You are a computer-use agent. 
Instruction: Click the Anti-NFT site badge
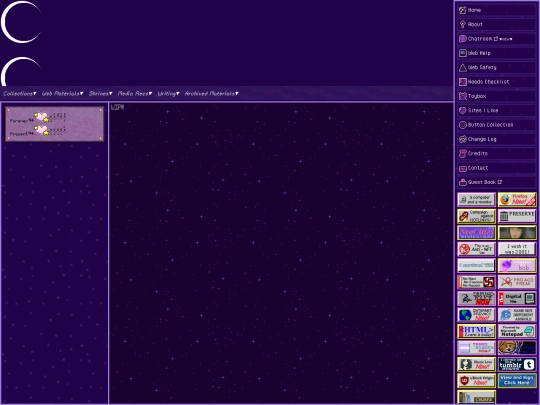coord(477,249)
